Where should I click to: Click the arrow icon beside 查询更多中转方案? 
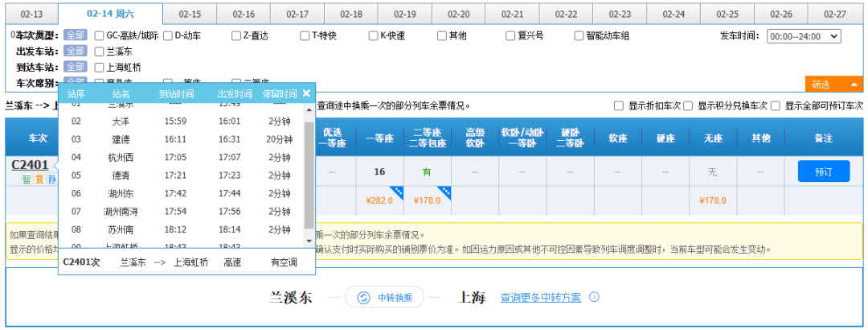[x=594, y=297]
